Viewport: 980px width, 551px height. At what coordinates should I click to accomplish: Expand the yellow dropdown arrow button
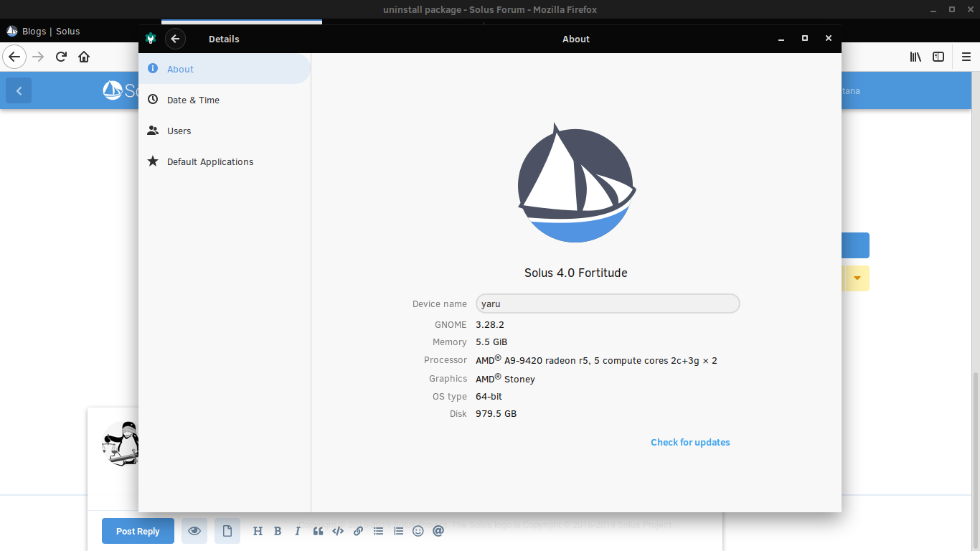click(857, 278)
